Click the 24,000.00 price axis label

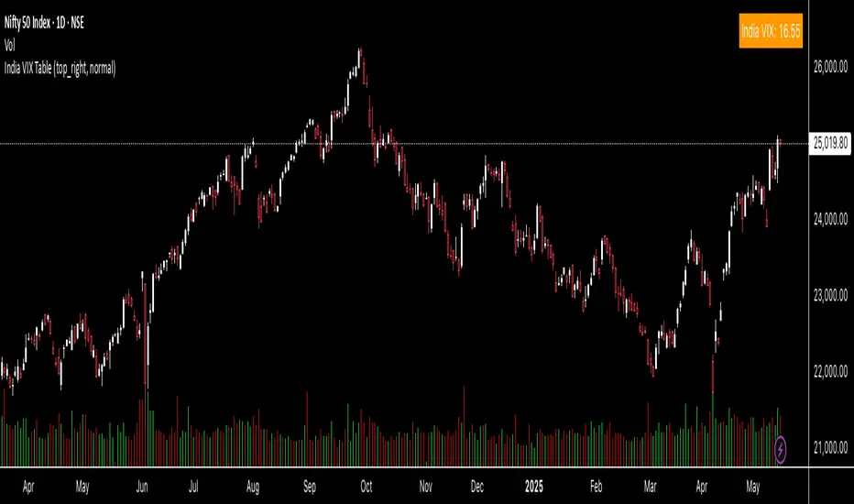coord(830,219)
